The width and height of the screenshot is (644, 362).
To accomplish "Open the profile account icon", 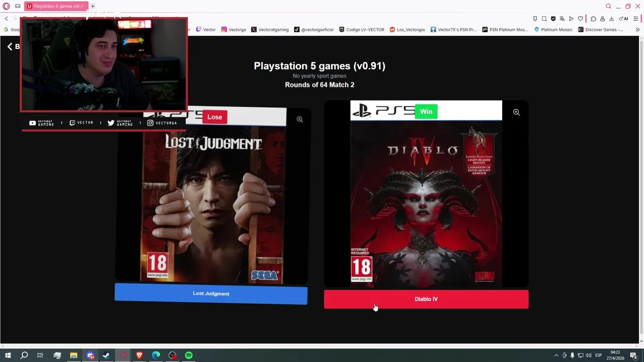I will [602, 19].
